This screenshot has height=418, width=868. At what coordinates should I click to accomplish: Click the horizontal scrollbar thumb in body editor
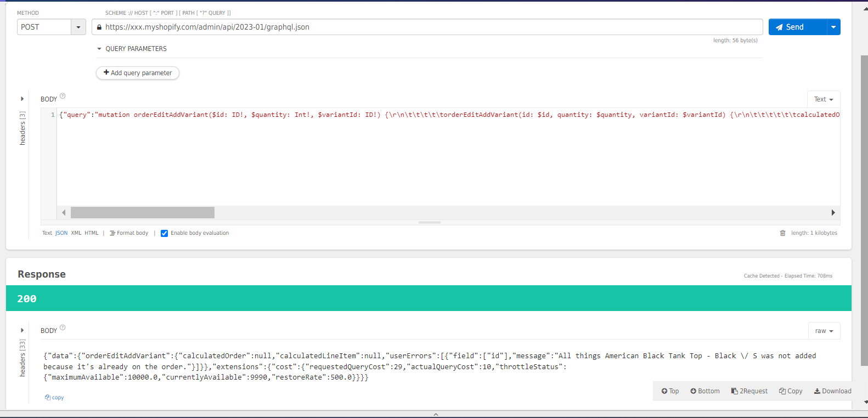pos(143,212)
